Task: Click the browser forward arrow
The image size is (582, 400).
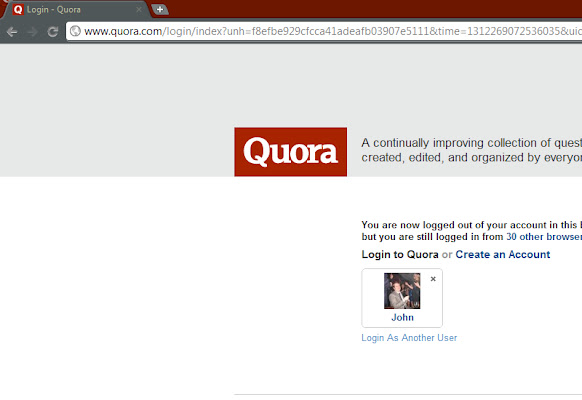Action: pos(32,32)
